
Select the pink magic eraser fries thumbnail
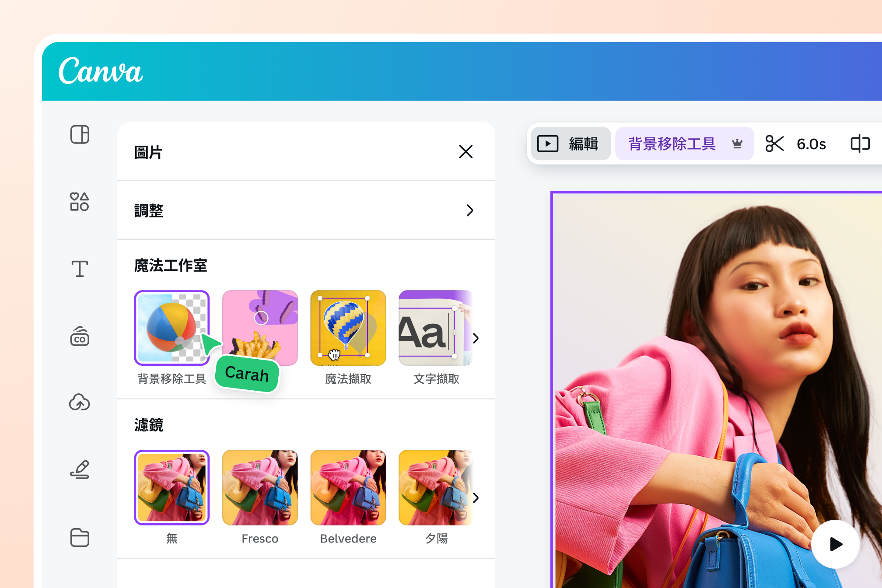click(260, 328)
